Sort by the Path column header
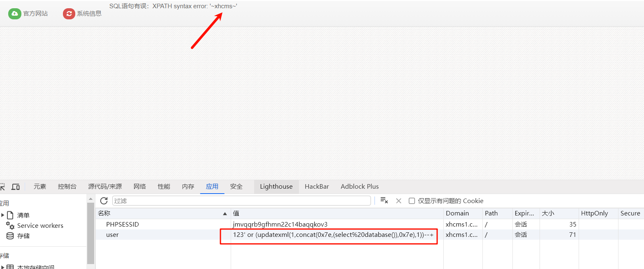This screenshot has width=644, height=269. point(497,213)
